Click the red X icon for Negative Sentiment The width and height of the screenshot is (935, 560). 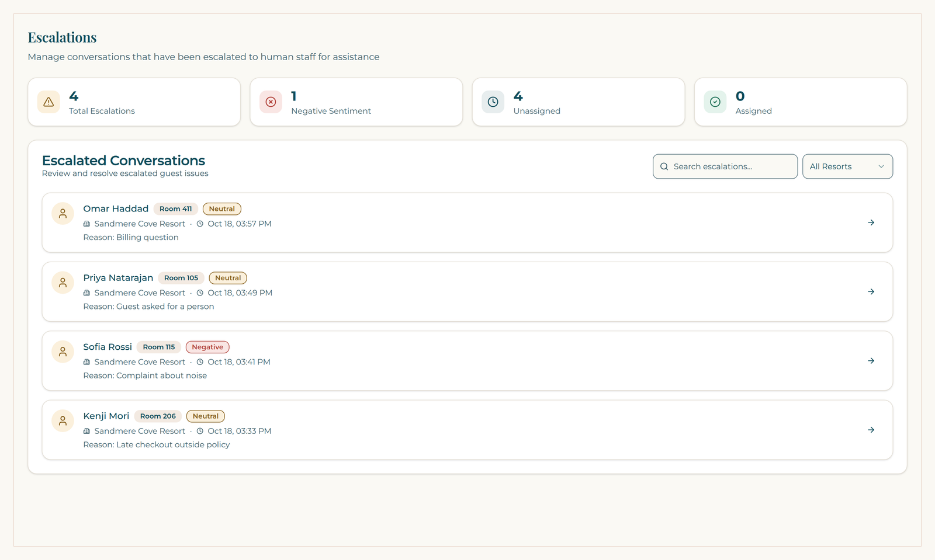(x=271, y=102)
